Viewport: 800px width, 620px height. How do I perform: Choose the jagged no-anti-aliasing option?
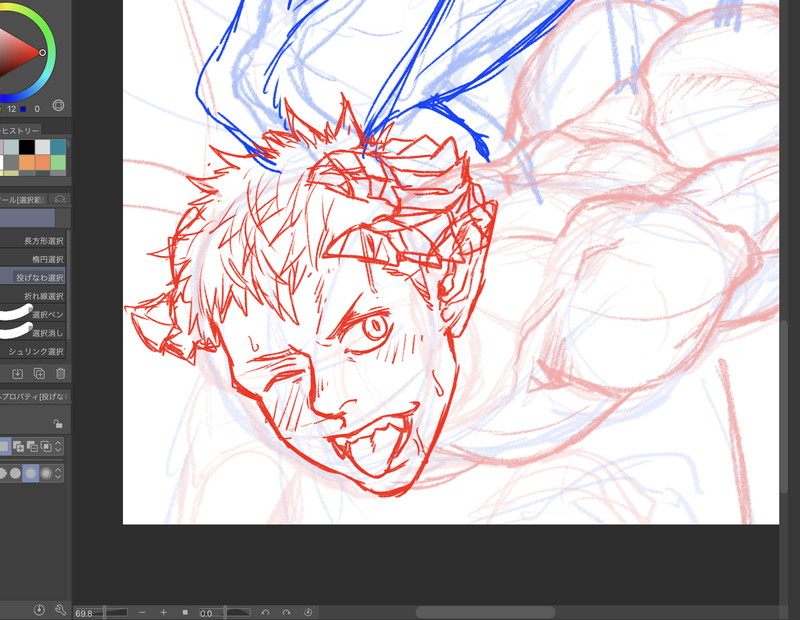[x=3, y=473]
